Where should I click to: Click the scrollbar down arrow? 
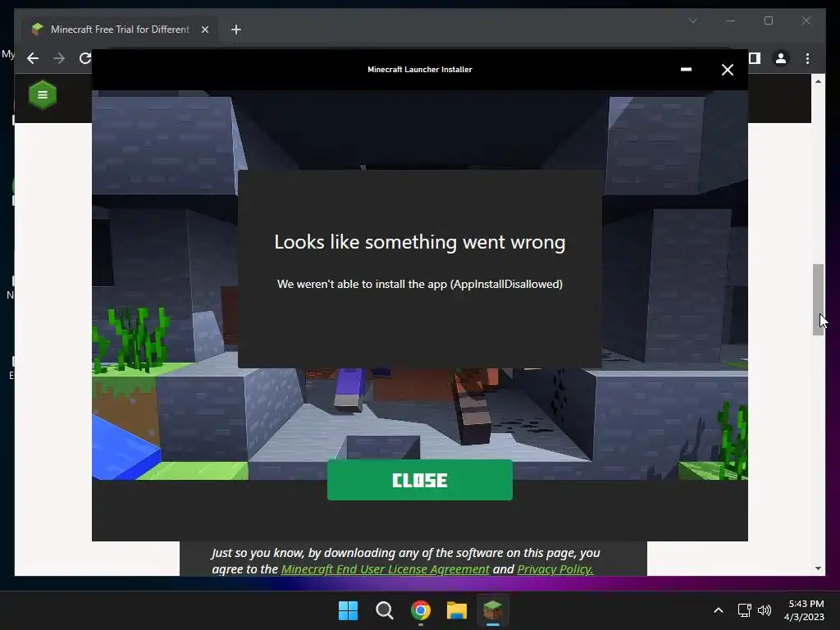click(818, 568)
